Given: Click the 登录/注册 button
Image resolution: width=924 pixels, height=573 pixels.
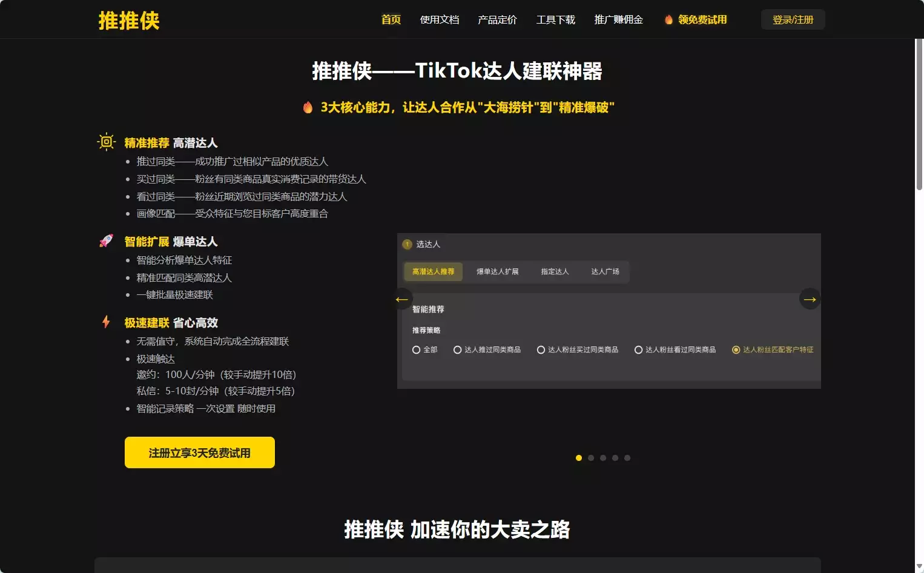Looking at the screenshot, I should 793,19.
